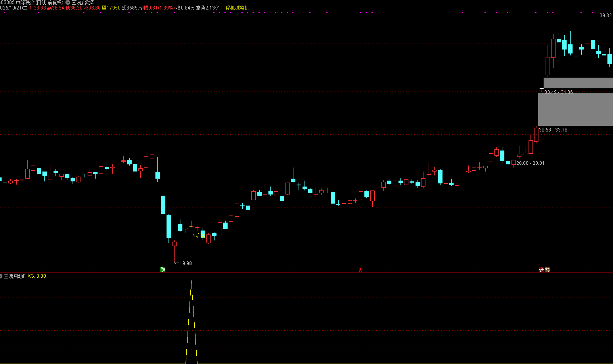The width and height of the screenshot is (613, 364).
Task: Open the 工程机械整机 sector link
Action: tap(235, 8)
